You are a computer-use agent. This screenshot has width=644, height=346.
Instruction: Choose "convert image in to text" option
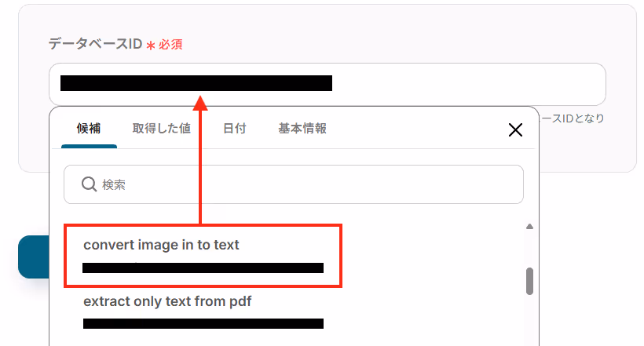[203, 255]
